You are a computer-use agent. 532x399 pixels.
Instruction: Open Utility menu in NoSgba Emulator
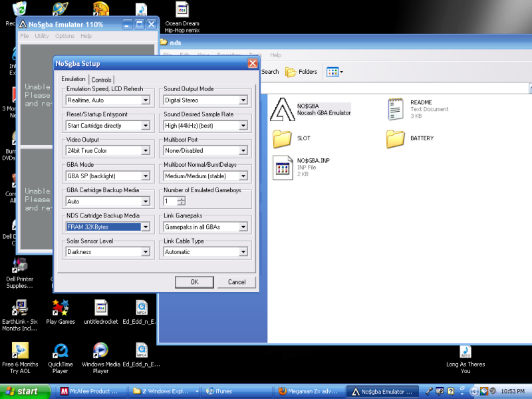42,36
